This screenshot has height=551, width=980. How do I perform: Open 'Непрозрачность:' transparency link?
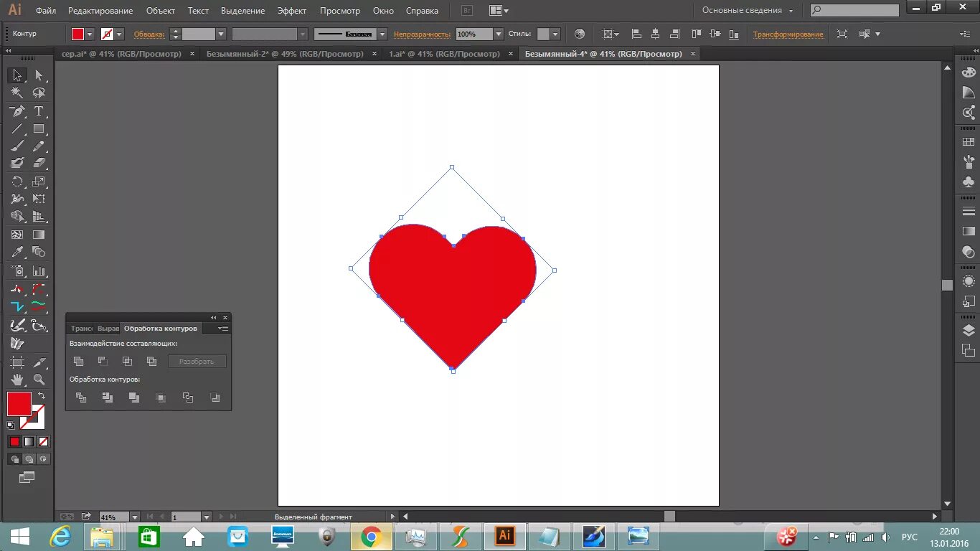[x=422, y=34]
